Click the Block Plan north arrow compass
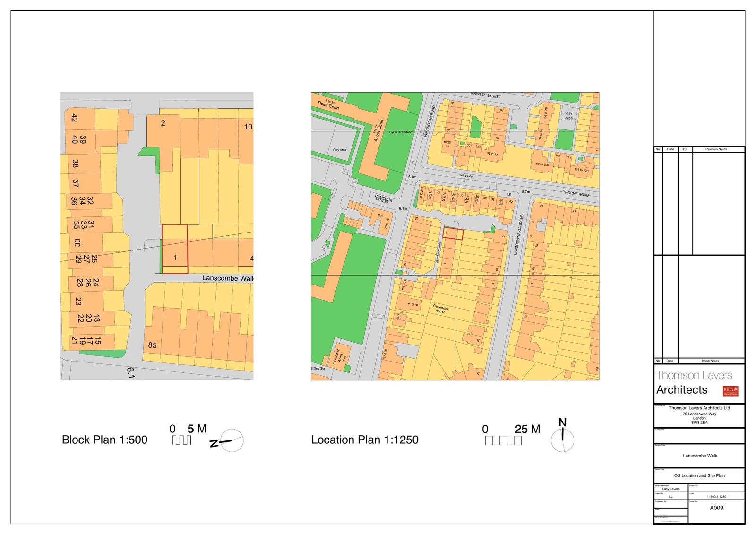 [x=232, y=441]
